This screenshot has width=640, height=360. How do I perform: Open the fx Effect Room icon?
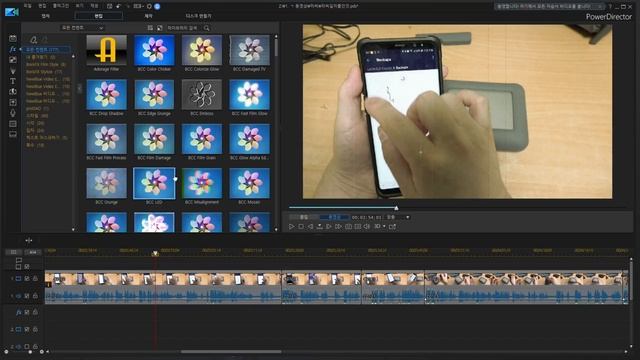pyautogui.click(x=13, y=49)
